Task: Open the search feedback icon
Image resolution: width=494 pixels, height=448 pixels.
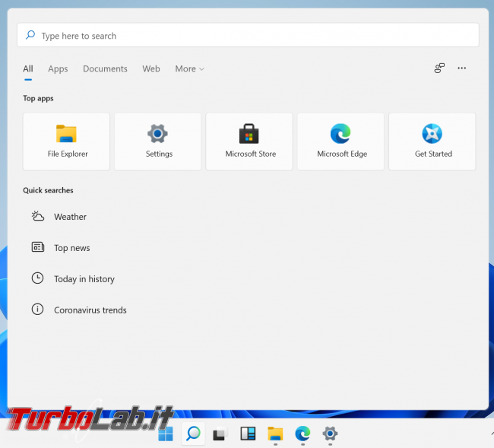Action: 439,68
